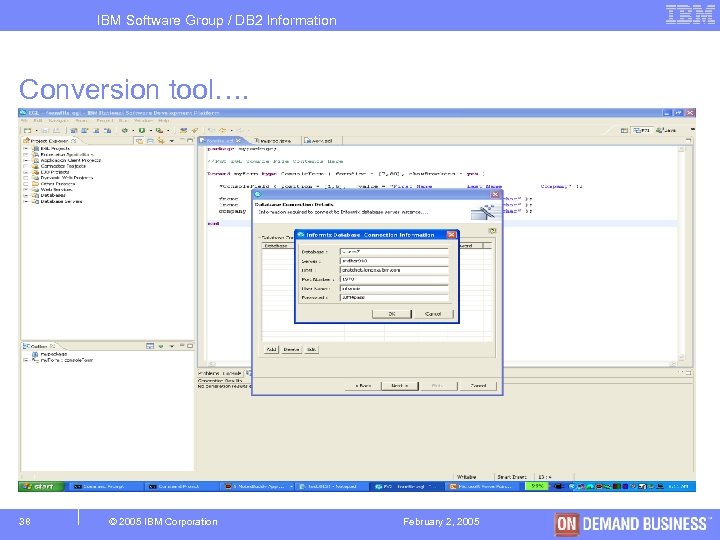Select EJB Projects in Project Explorer

[55, 172]
